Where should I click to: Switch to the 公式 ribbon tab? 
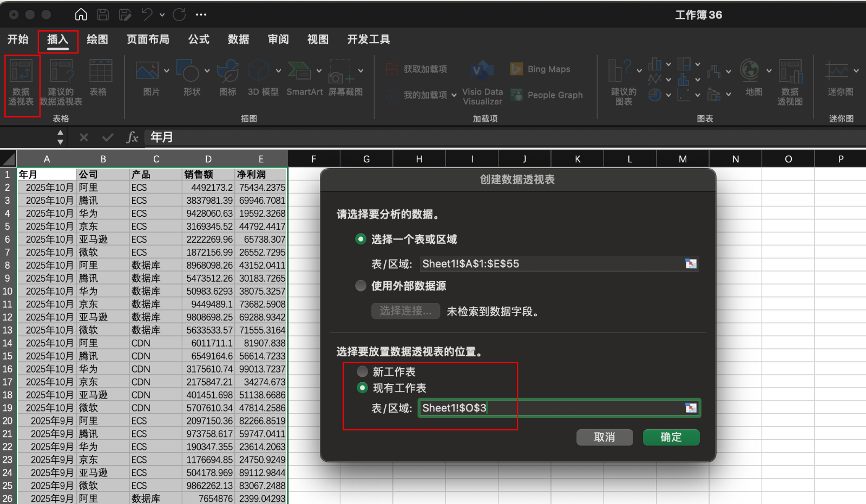pos(199,39)
